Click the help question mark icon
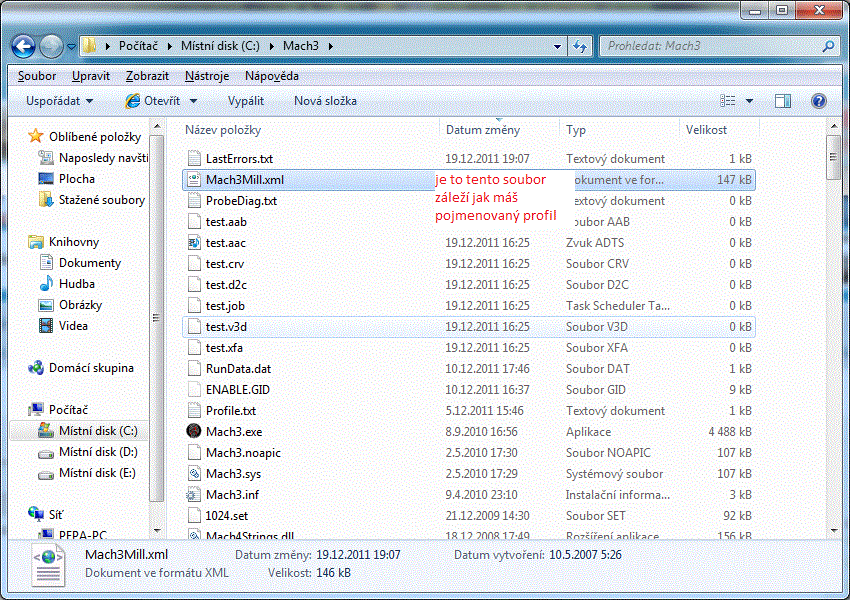 (x=819, y=101)
